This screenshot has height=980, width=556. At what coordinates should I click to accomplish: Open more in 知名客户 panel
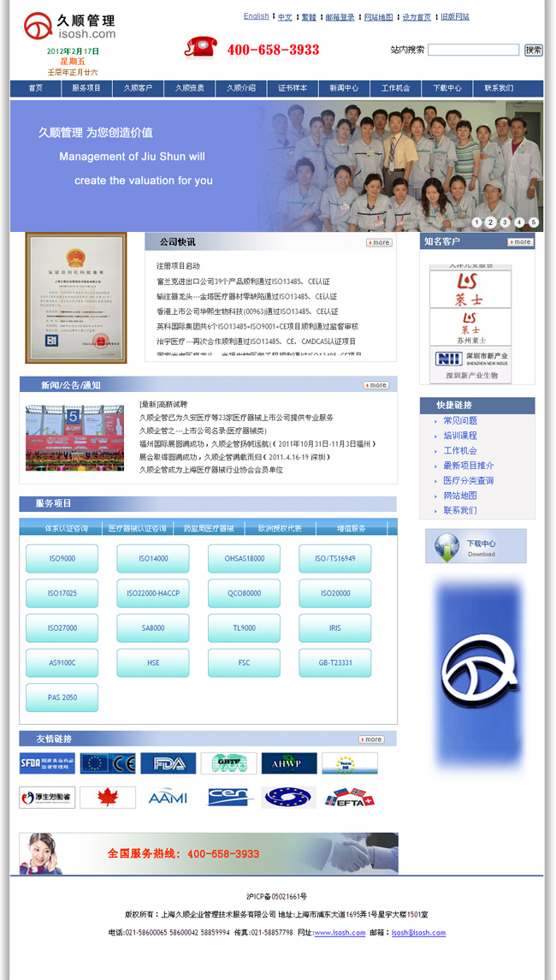520,242
